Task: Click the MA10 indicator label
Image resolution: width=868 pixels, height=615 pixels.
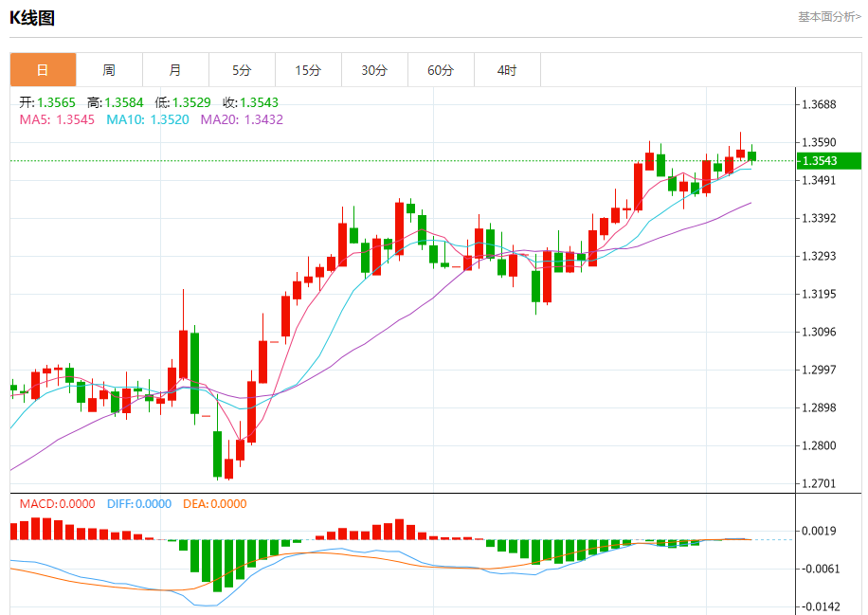Action: click(x=148, y=119)
